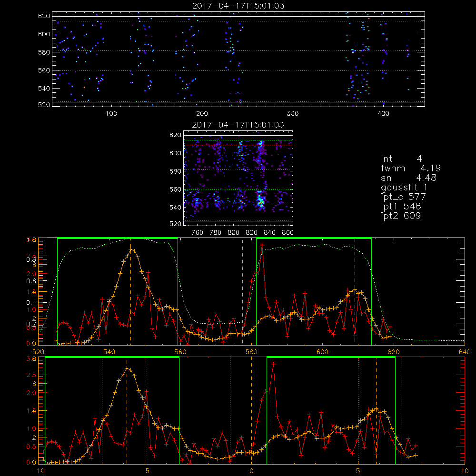The width and height of the screenshot is (476, 476).
Task: Click the tallest red spike in bottom plot
Action: [x=273, y=363]
